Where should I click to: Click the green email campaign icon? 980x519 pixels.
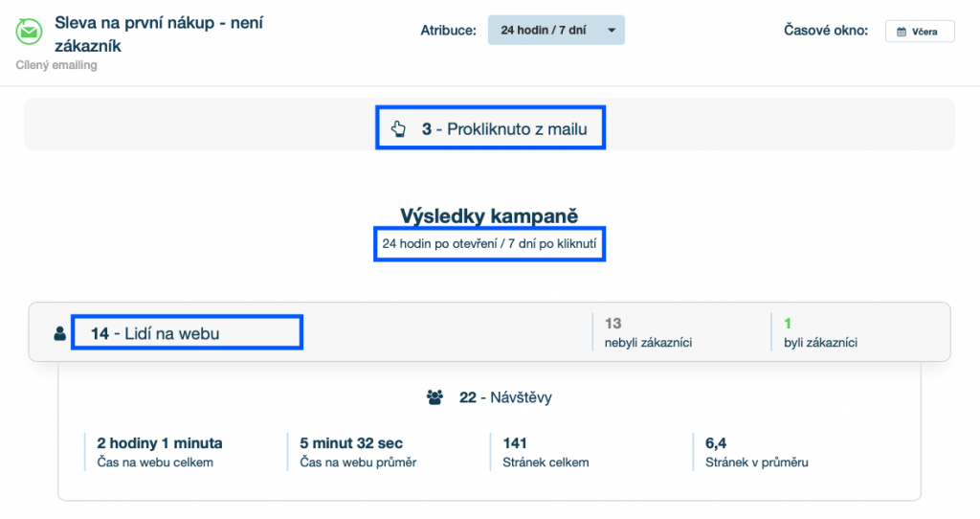[x=29, y=32]
